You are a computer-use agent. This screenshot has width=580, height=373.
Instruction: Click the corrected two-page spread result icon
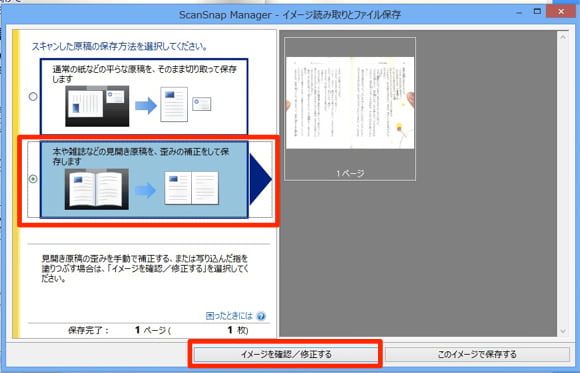(192, 188)
